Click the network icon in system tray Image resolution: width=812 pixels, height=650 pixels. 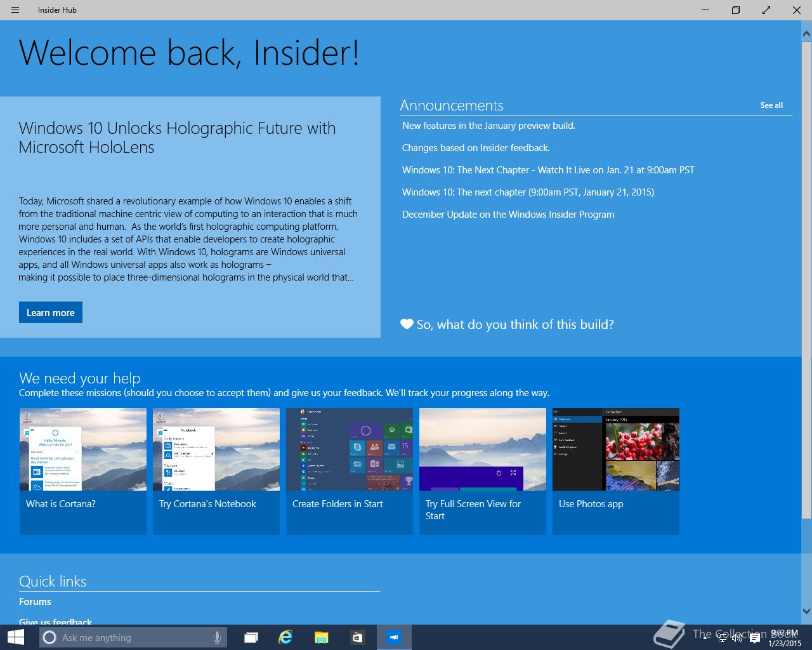click(x=722, y=639)
